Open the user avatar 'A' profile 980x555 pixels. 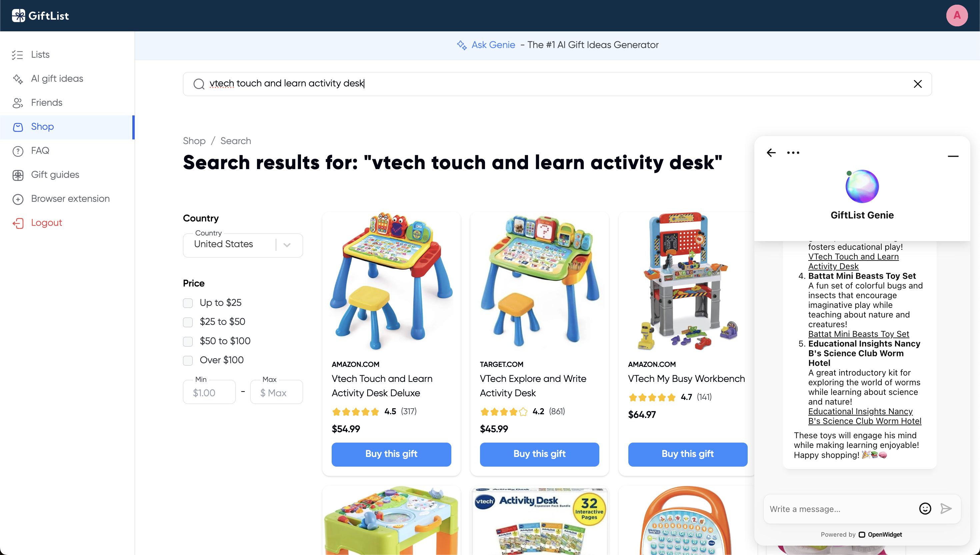pos(957,15)
